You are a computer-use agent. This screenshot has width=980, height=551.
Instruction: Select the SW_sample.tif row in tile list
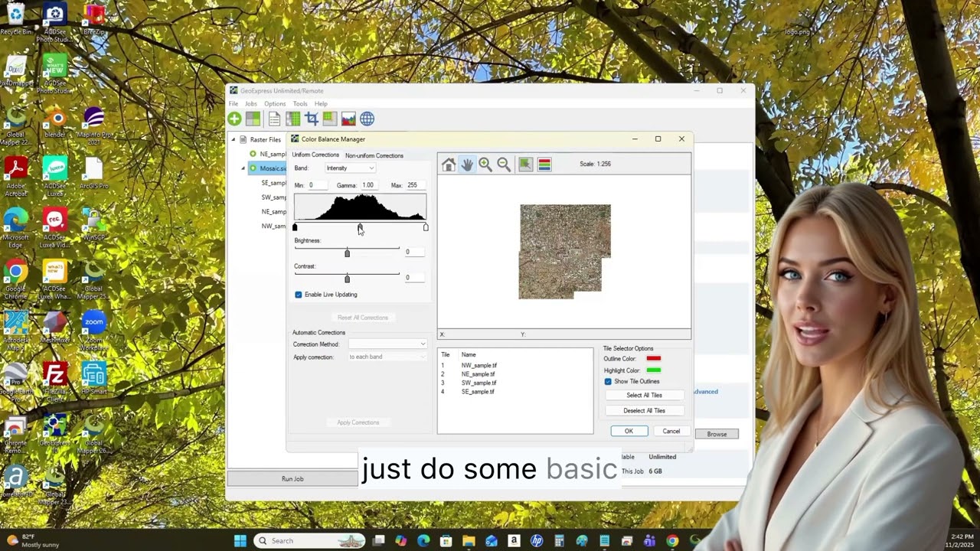point(479,383)
